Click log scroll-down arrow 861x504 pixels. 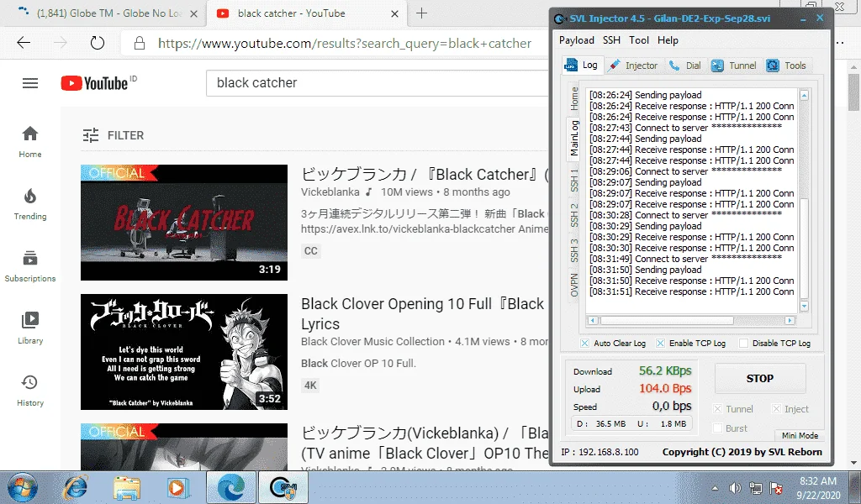pos(804,306)
